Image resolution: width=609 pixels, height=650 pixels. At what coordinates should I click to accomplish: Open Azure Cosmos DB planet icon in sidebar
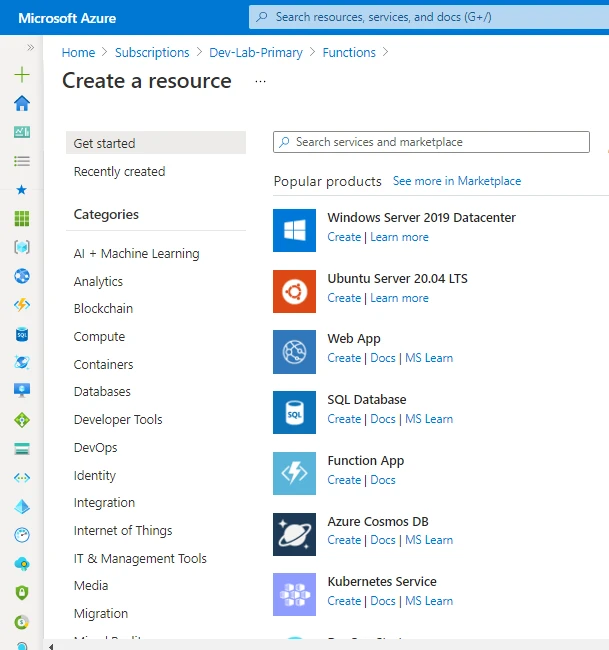click(22, 363)
